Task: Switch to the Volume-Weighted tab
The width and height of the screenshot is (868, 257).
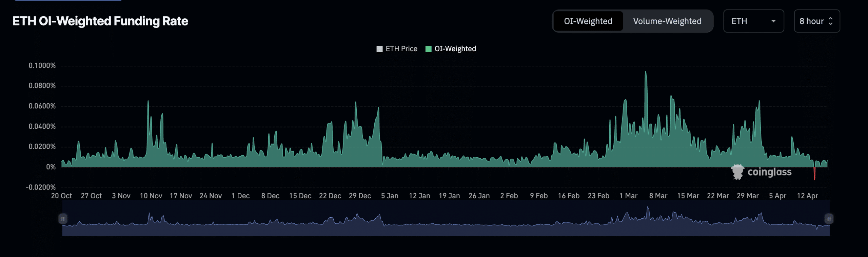Action: [x=667, y=21]
